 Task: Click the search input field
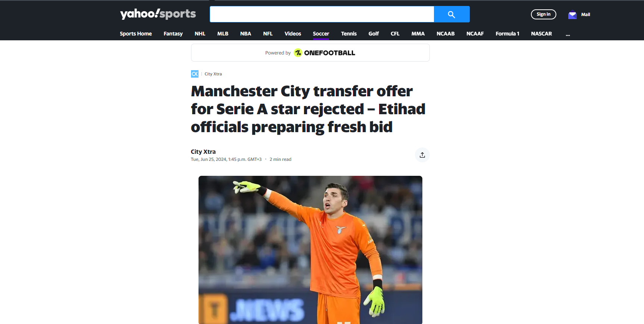click(x=322, y=14)
